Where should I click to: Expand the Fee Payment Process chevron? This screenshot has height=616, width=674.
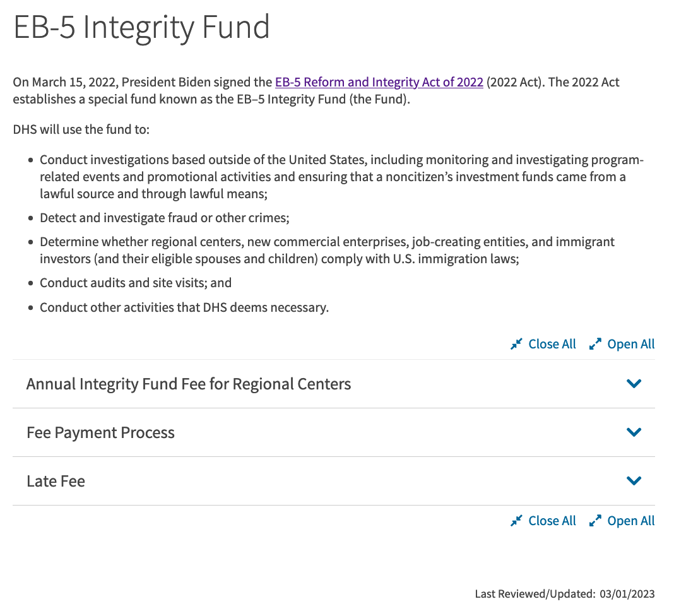coord(634,432)
